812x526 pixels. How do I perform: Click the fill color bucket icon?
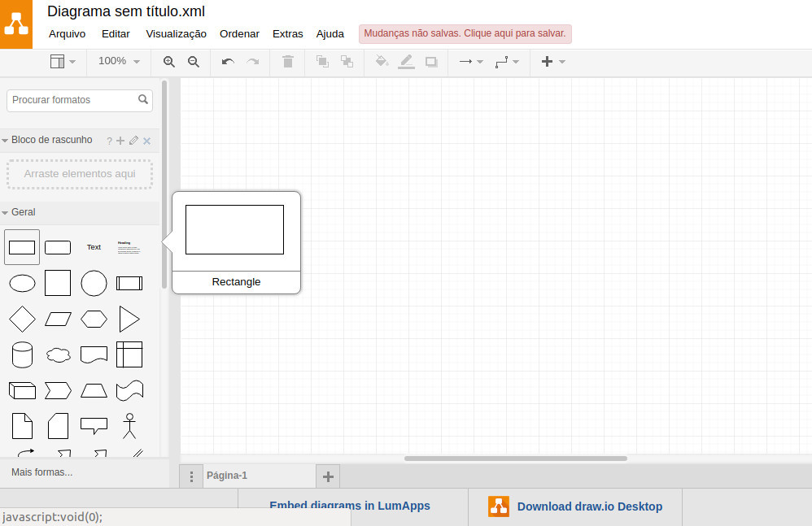point(382,62)
